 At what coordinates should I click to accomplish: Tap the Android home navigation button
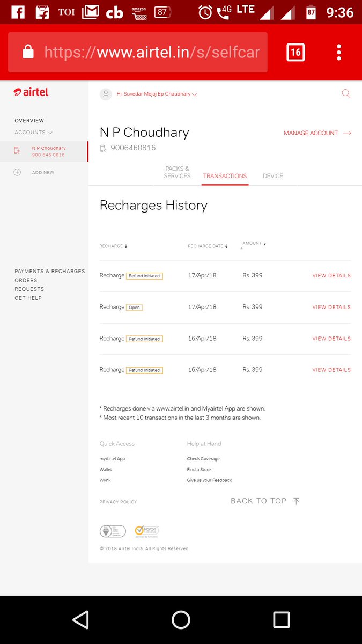click(x=181, y=620)
